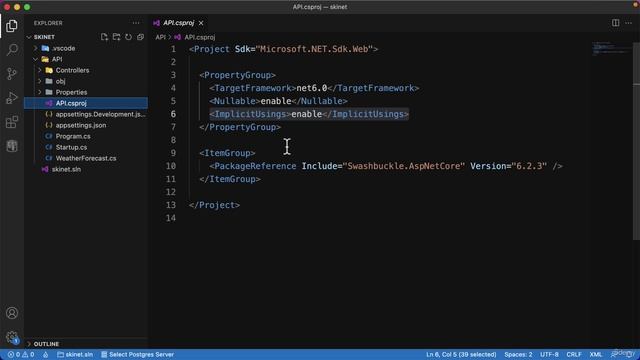Click Microsoft.NET.Sdk.Web Sdk attribute value
Image resolution: width=640 pixels, height=360 pixels.
[314, 49]
